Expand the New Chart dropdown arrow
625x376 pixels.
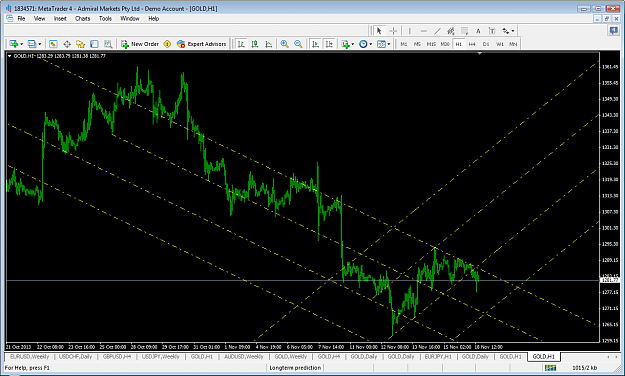click(x=22, y=44)
